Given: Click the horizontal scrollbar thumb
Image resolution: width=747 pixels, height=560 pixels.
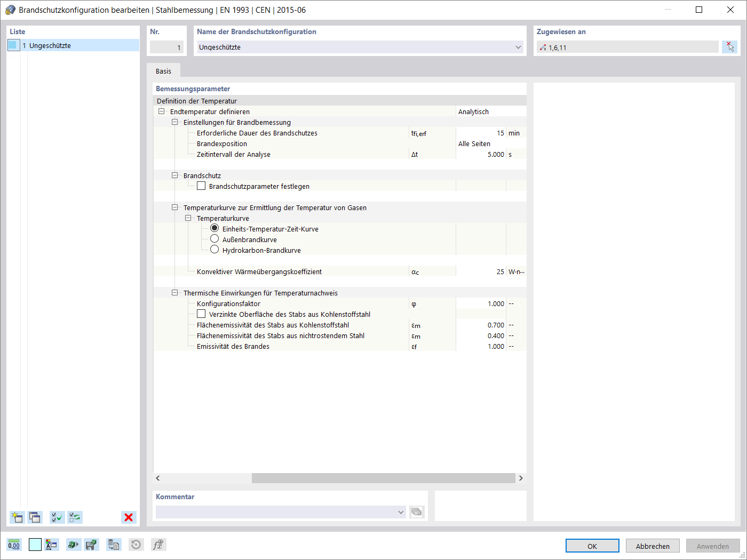Looking at the screenshot, I should [x=384, y=478].
